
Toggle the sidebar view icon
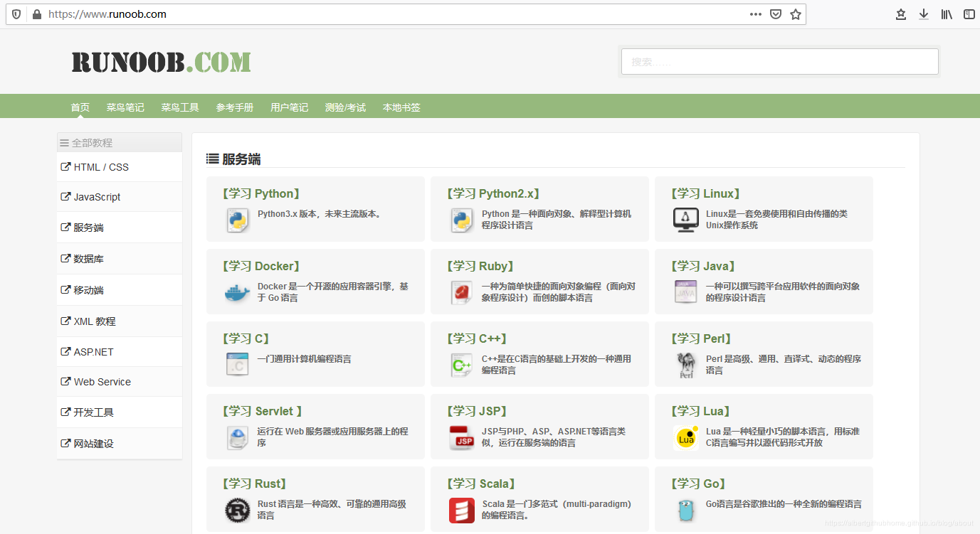click(969, 14)
